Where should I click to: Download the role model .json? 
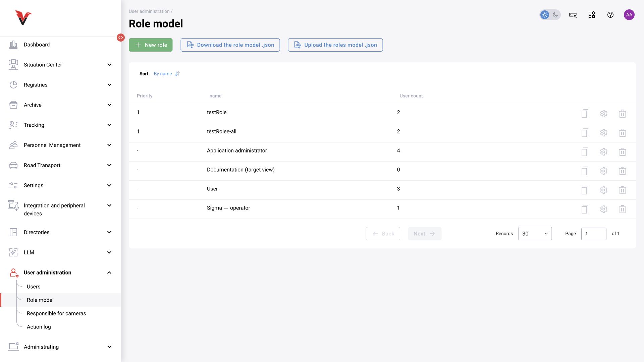click(x=230, y=45)
